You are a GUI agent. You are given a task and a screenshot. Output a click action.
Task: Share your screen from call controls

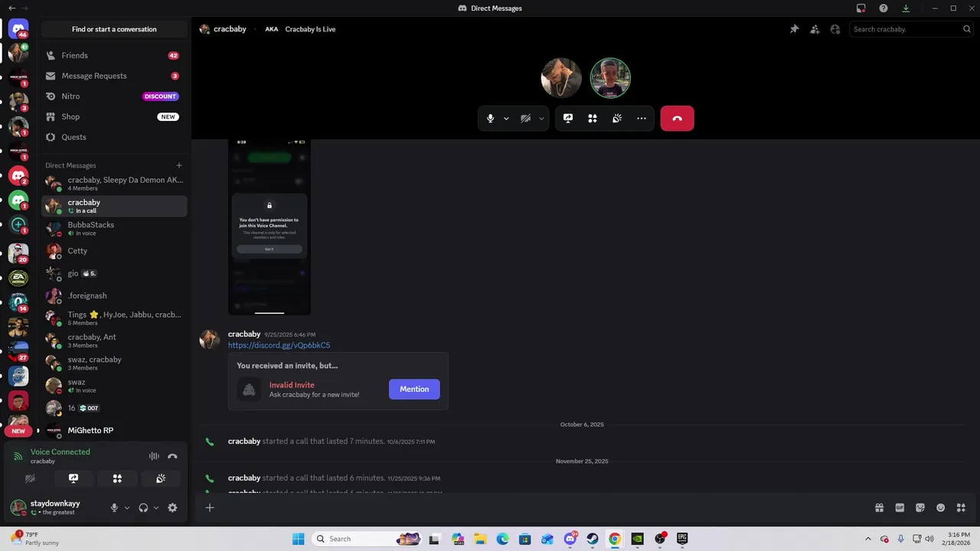(568, 119)
